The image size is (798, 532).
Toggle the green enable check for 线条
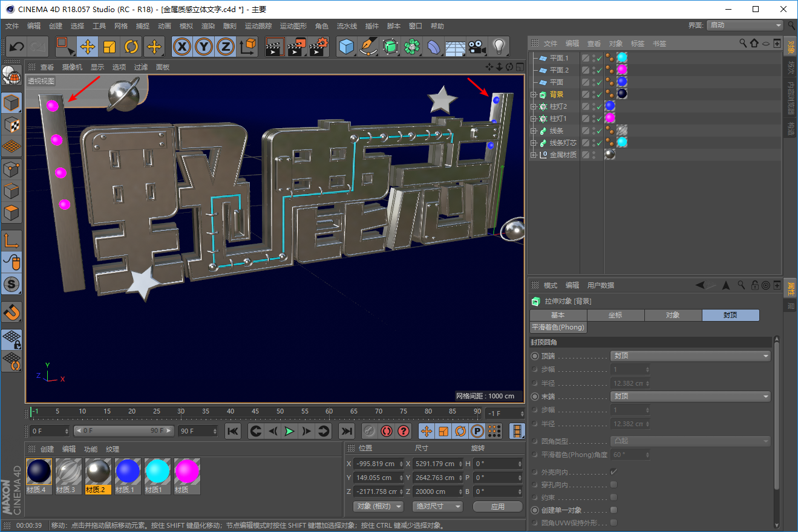(x=600, y=131)
